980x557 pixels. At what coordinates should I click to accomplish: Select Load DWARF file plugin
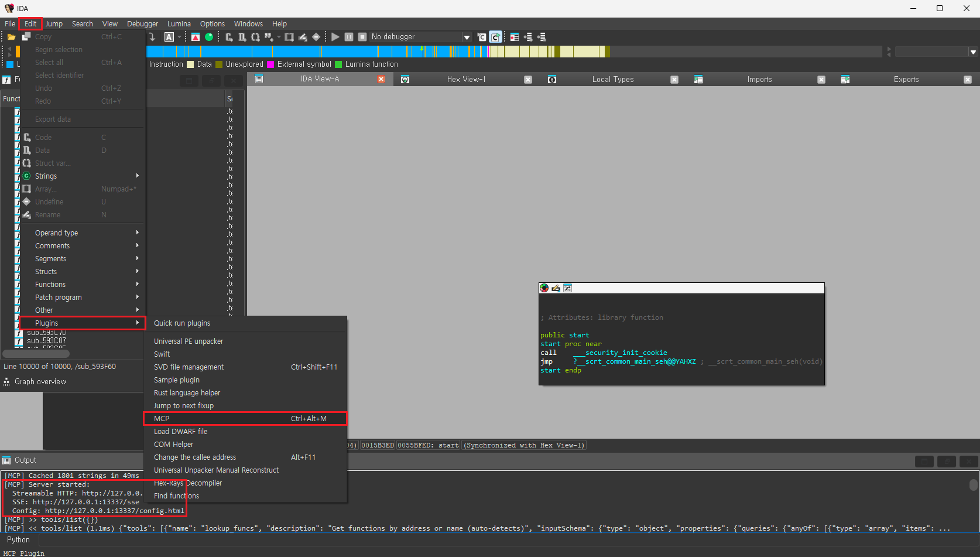245,432
